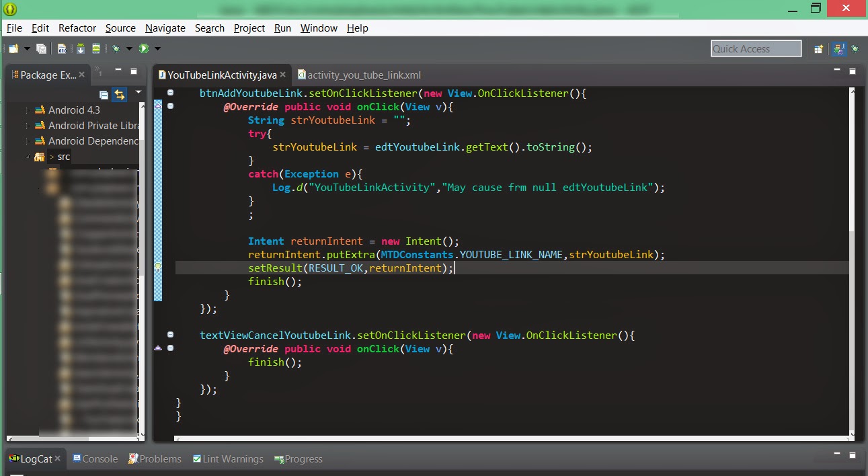This screenshot has height=476, width=868.
Task: Open the Source menu
Action: click(120, 28)
